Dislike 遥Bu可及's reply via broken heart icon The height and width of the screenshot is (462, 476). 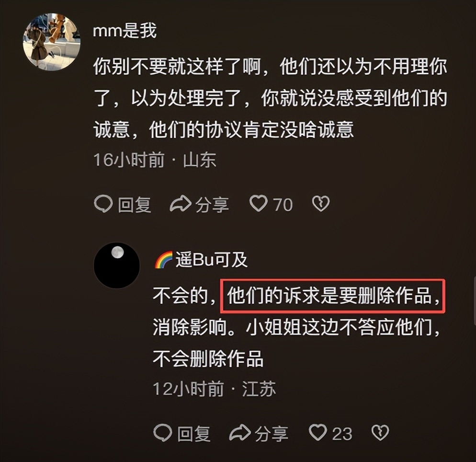tap(380, 433)
